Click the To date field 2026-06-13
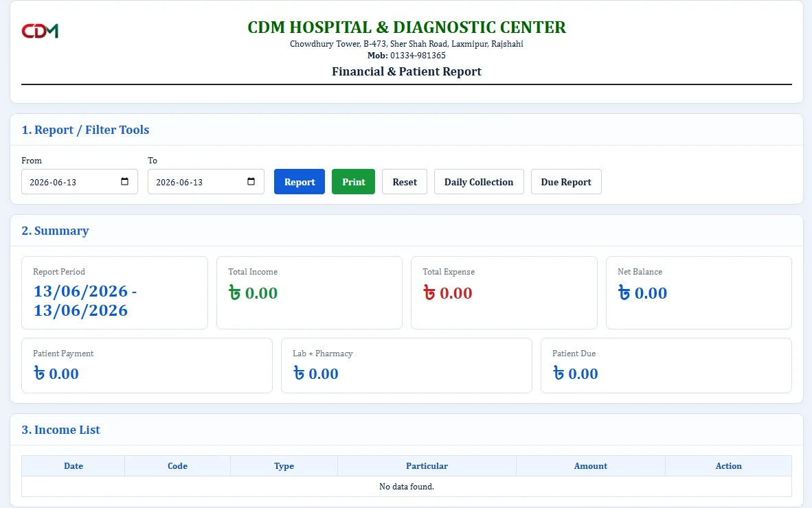 point(205,182)
